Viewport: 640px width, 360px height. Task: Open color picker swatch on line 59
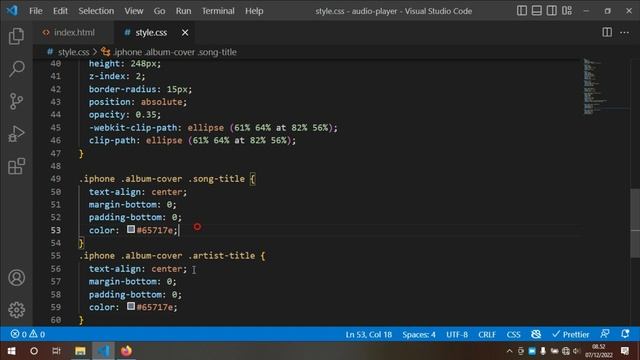[x=131, y=306]
